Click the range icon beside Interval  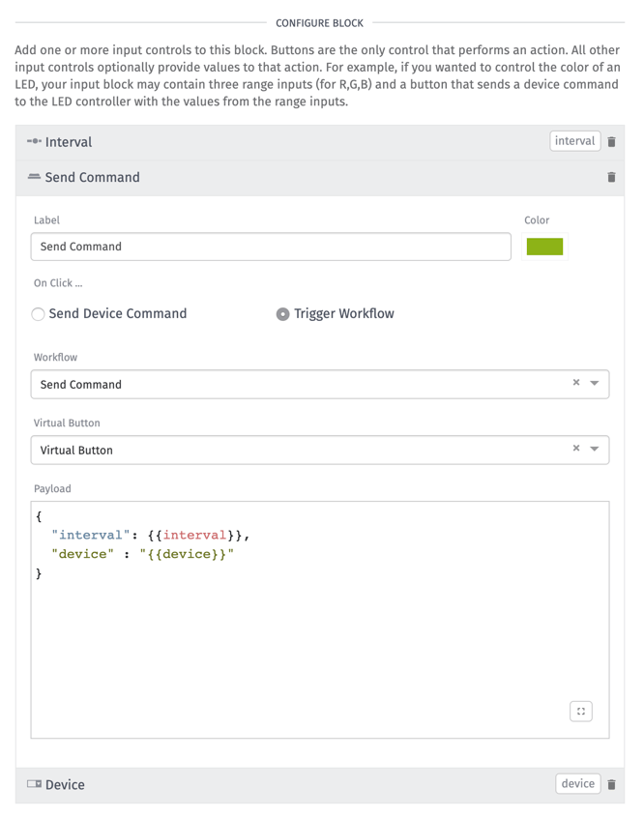pyautogui.click(x=34, y=142)
